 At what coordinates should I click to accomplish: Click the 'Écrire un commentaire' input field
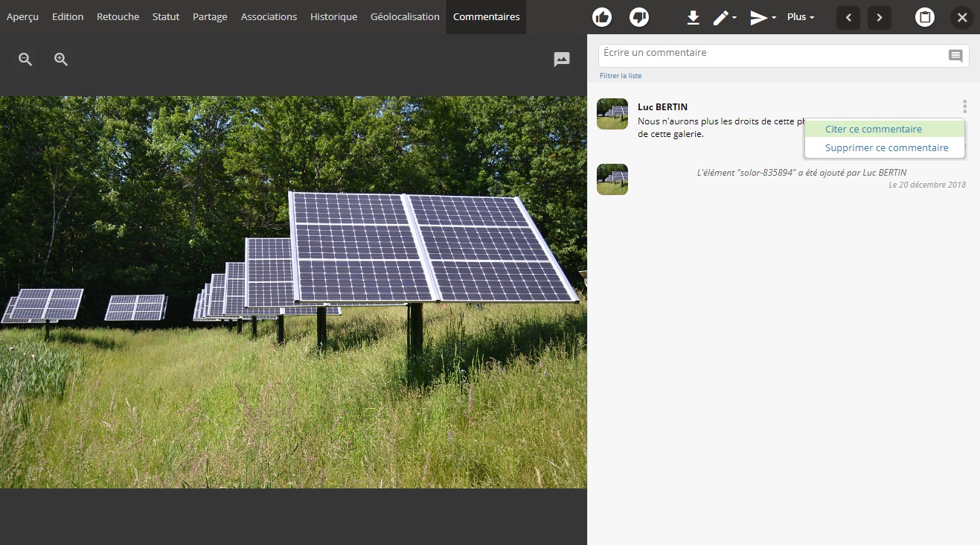coord(770,54)
